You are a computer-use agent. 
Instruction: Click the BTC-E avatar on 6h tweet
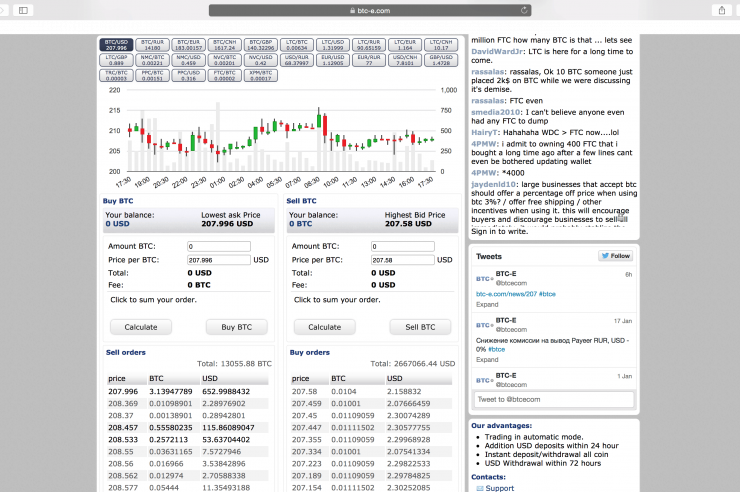pos(485,278)
